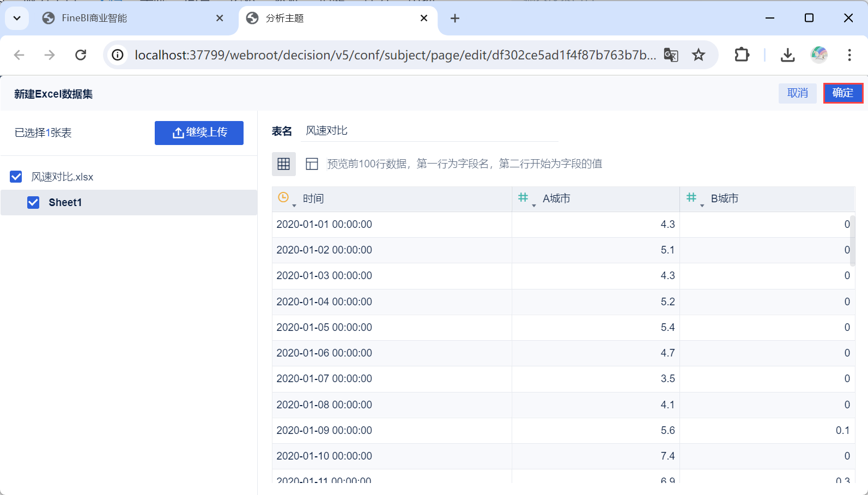Click the number type icon of A城市 column
Screen dimensions: 868x495
click(523, 198)
